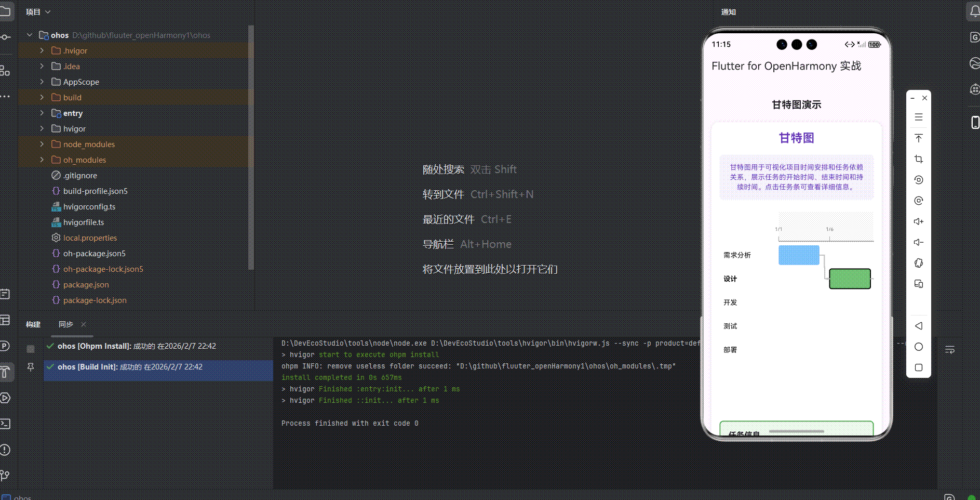Click the 测试 task label in the emulator

(730, 326)
